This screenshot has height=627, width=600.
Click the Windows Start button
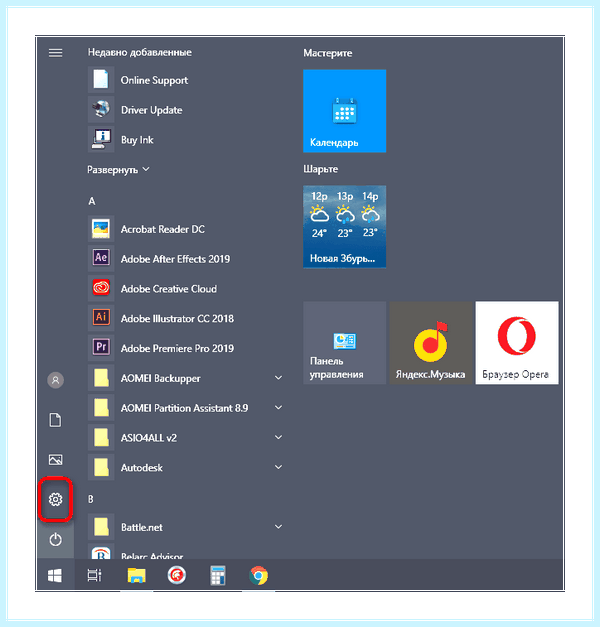[x=55, y=576]
